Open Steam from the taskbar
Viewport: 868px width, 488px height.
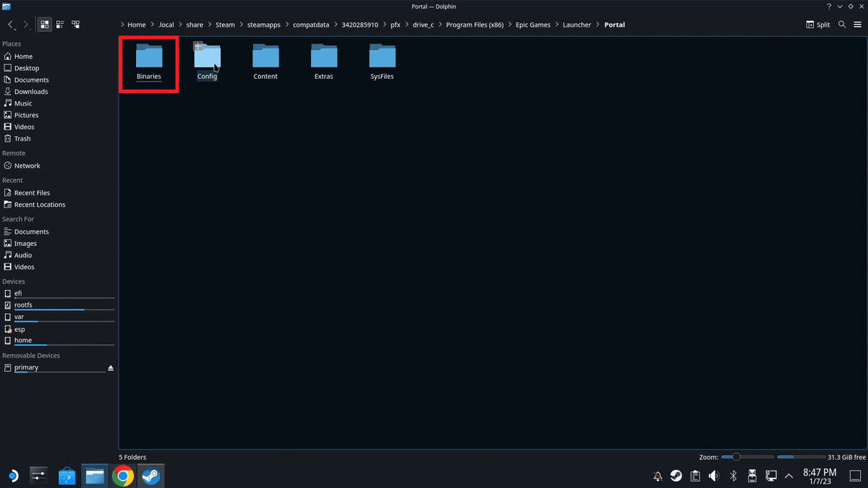(x=150, y=475)
